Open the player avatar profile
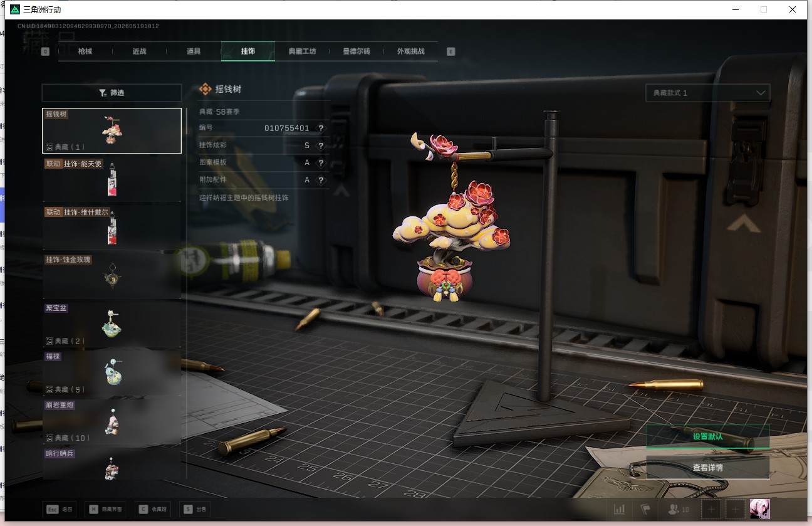Viewport: 812px width, 526px height. pos(760,509)
